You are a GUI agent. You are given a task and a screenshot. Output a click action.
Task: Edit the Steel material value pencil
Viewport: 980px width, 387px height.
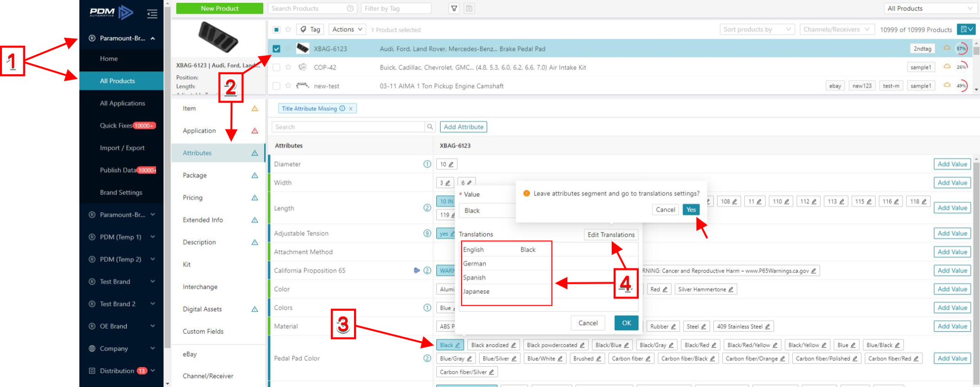point(704,327)
